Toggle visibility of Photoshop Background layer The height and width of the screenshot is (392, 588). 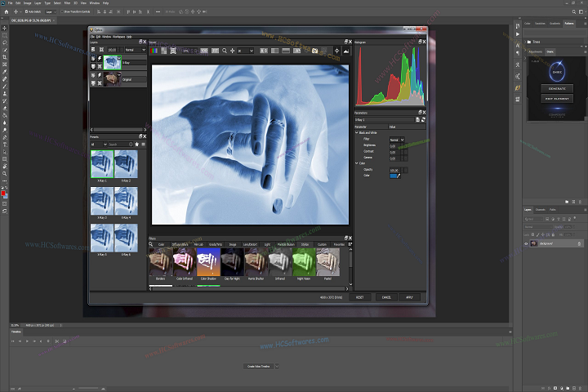tap(526, 244)
